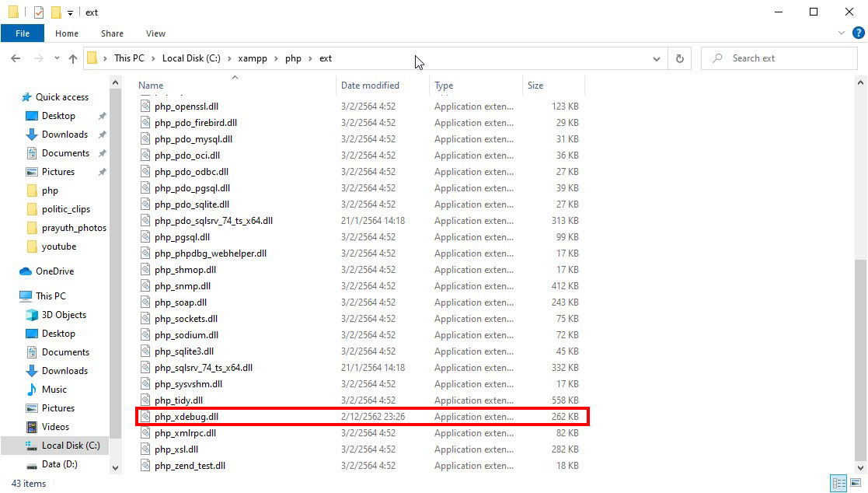Select php_openssl.dll file icon
This screenshot has width=868, height=493.
pyautogui.click(x=145, y=107)
